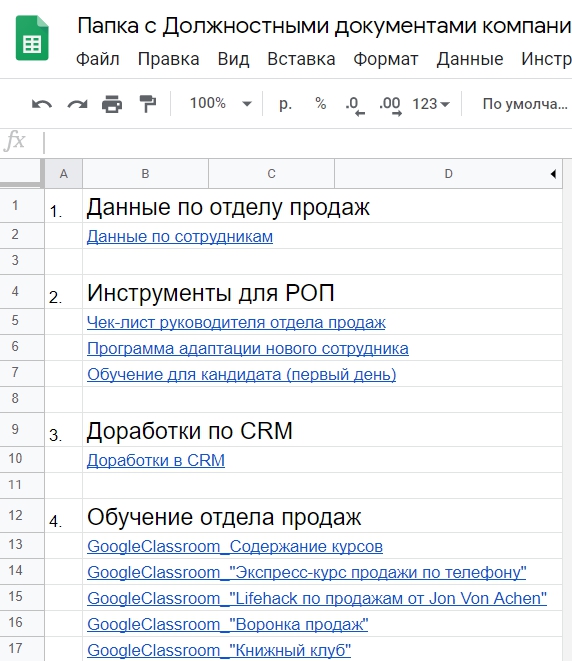Select column B header
This screenshot has height=661, width=572.
click(145, 174)
